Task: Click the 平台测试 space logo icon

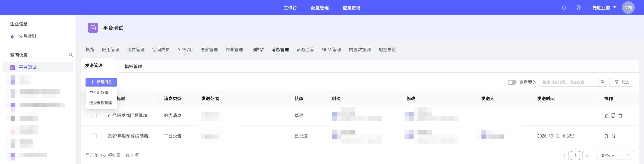Action: click(93, 28)
